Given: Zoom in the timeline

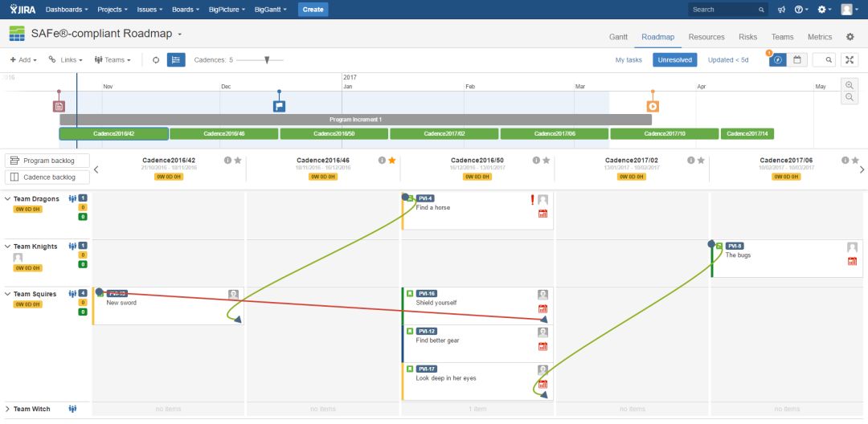Looking at the screenshot, I should (850, 85).
